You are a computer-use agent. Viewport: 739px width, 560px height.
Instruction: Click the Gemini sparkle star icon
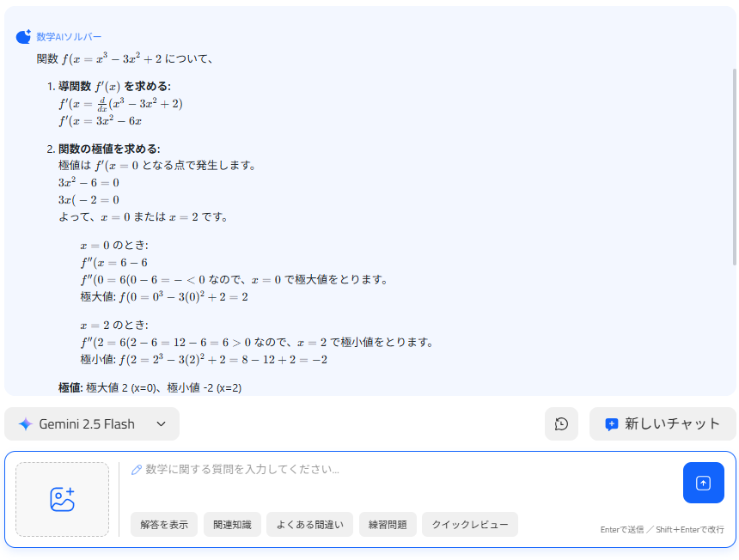tap(25, 424)
